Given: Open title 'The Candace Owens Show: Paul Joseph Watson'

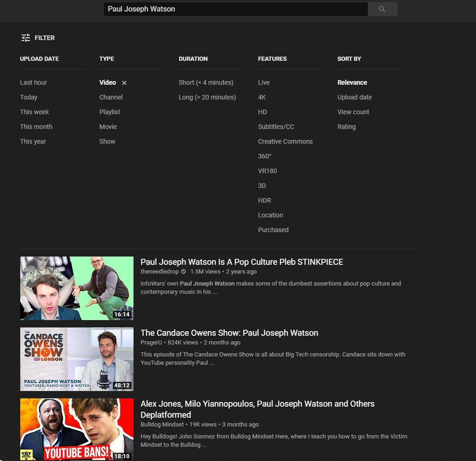Looking at the screenshot, I should coord(229,333).
